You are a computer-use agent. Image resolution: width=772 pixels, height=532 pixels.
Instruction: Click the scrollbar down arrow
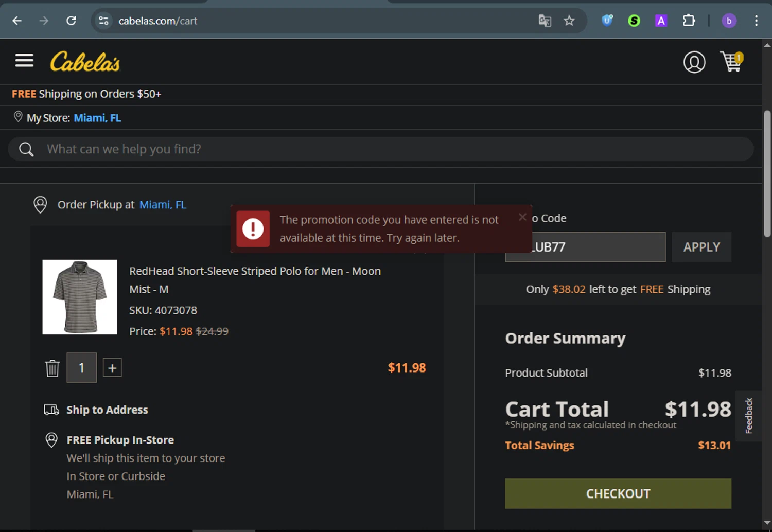pos(767,523)
